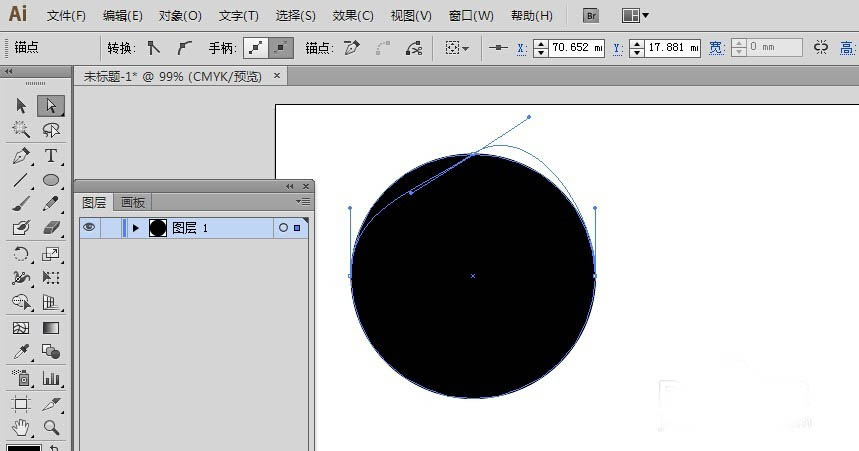
Task: Activate the Blend tool
Action: point(51,351)
